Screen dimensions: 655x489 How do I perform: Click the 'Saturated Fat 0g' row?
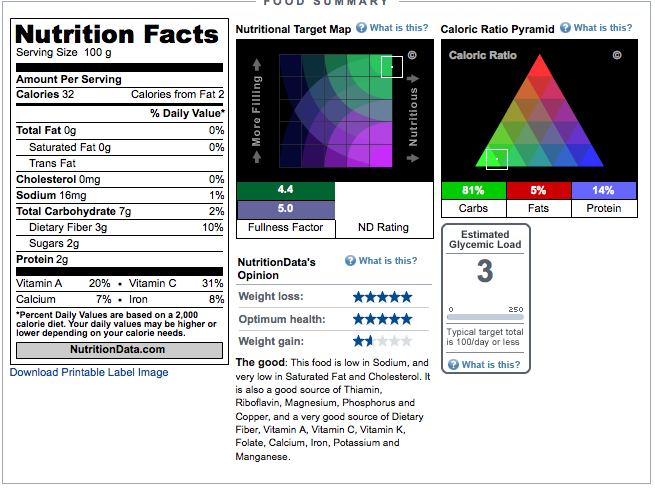[x=120, y=147]
